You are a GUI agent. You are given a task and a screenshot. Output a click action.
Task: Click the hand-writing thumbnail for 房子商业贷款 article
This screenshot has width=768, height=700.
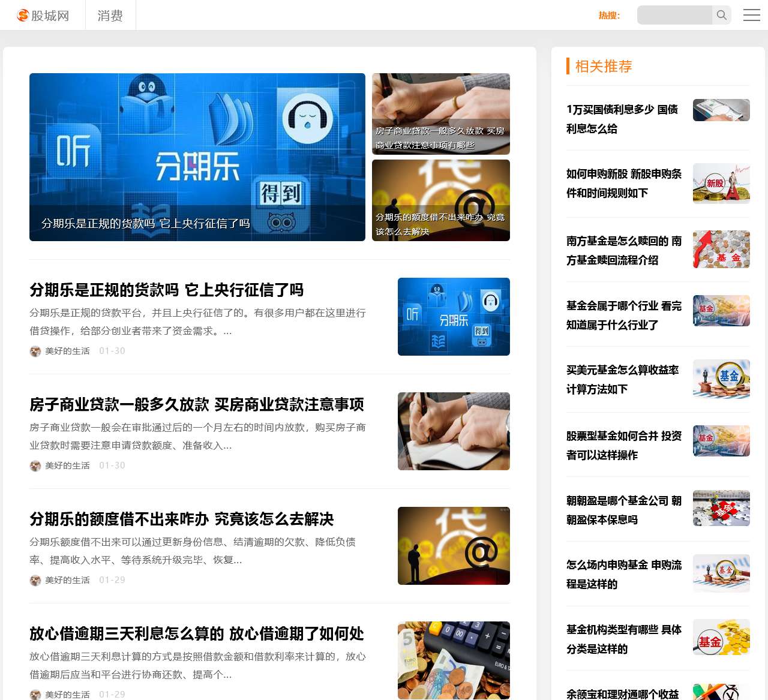[454, 431]
